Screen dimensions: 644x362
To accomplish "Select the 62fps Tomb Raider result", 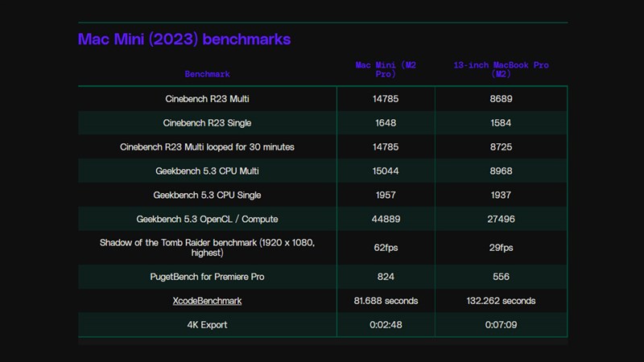I will 386,248.
